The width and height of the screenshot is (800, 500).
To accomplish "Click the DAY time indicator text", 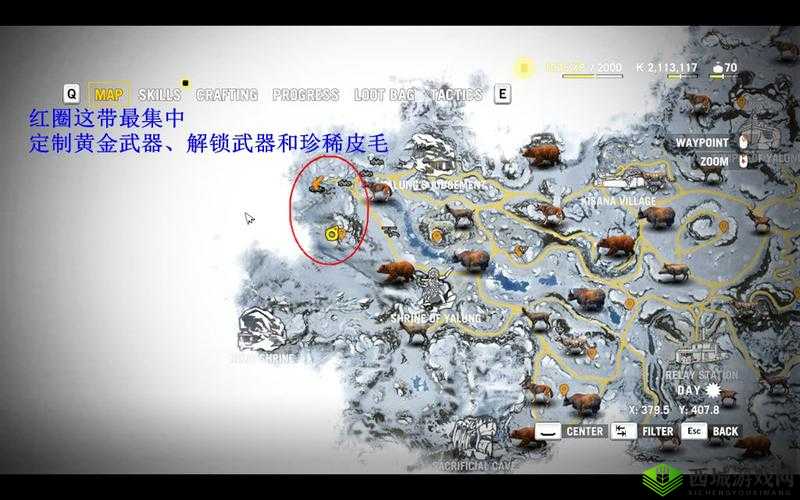I will 689,391.
